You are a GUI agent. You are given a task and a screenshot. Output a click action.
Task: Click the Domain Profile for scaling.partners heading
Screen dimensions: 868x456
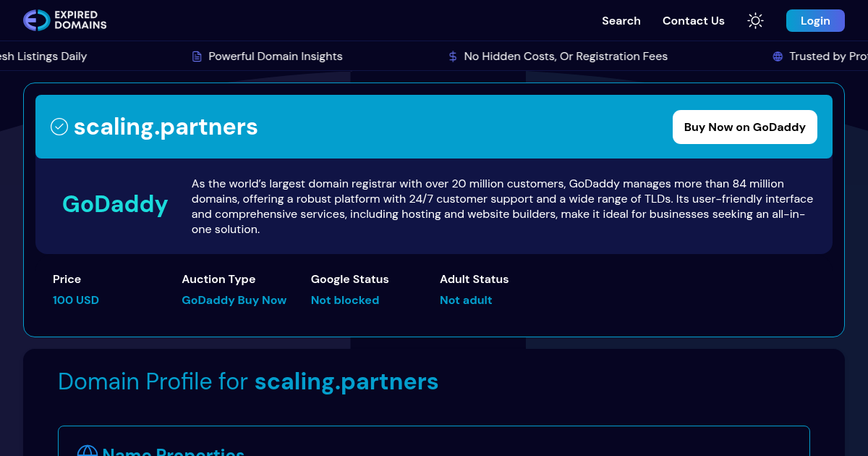pos(248,381)
